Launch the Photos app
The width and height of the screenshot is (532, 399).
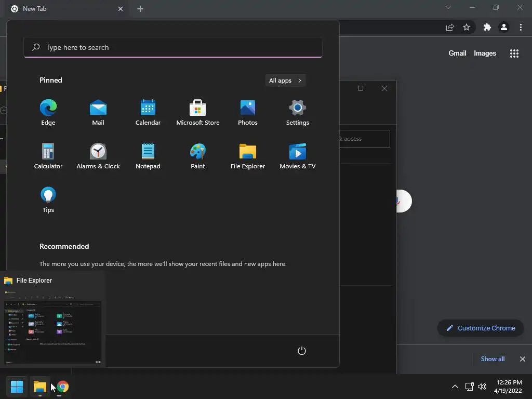(x=248, y=113)
